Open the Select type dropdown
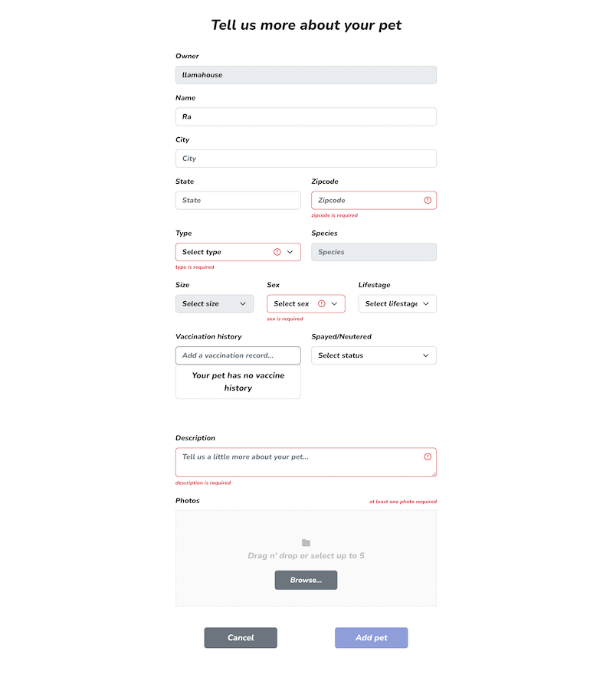Screen dimensions: 613x700 [230, 252]
